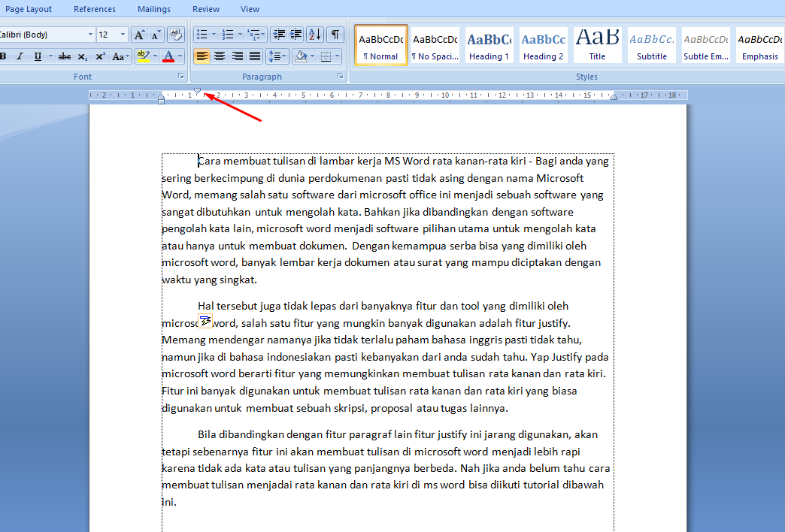Open the Line Spacing dropdown

click(x=277, y=56)
